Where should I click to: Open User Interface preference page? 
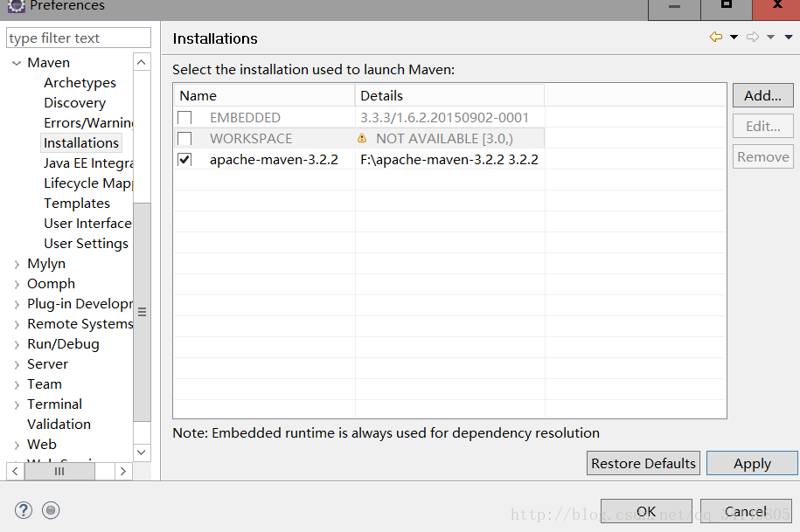click(x=87, y=224)
